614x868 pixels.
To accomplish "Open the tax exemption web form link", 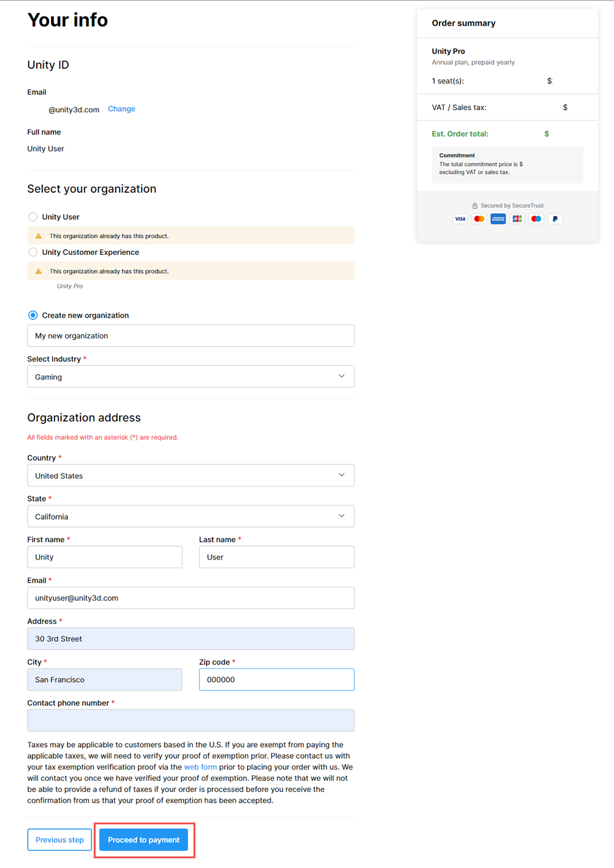I will [200, 767].
